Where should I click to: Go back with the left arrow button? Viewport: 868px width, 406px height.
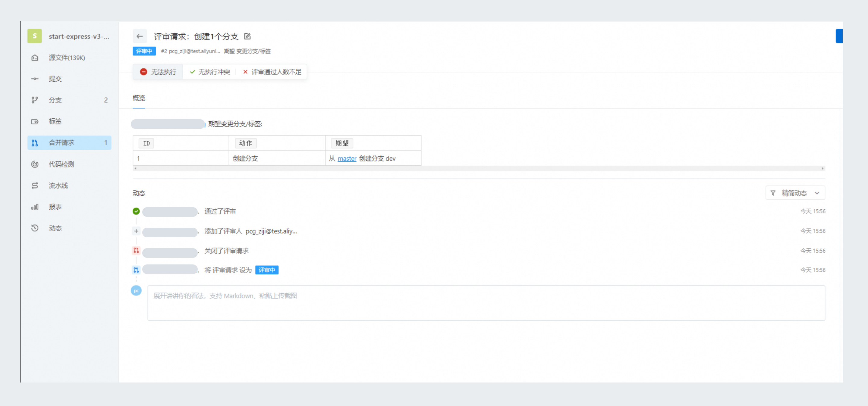tap(140, 36)
